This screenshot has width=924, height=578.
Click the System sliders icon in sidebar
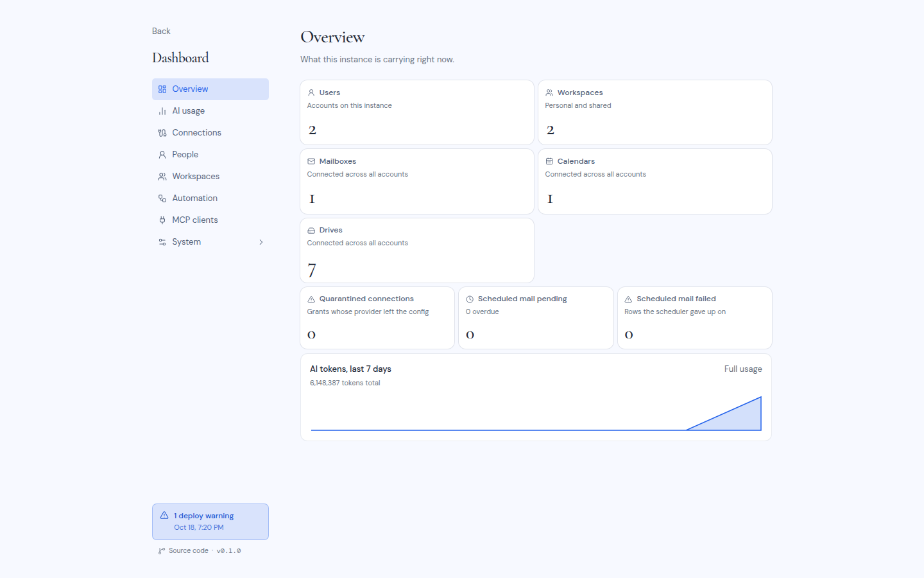pos(162,242)
